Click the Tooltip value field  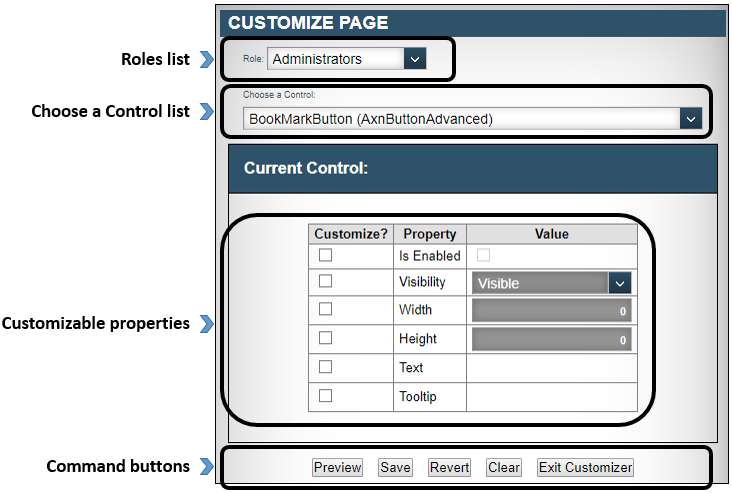pos(551,397)
